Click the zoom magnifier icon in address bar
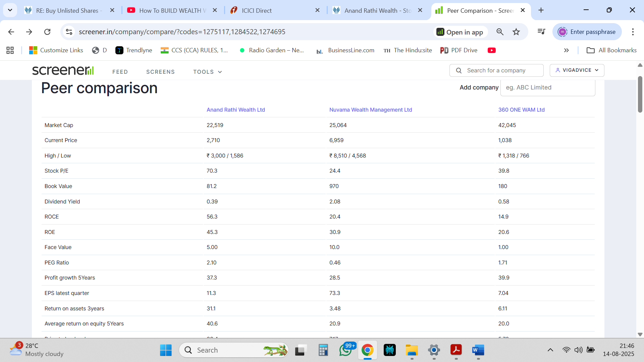The width and height of the screenshot is (644, 362). pos(500,32)
